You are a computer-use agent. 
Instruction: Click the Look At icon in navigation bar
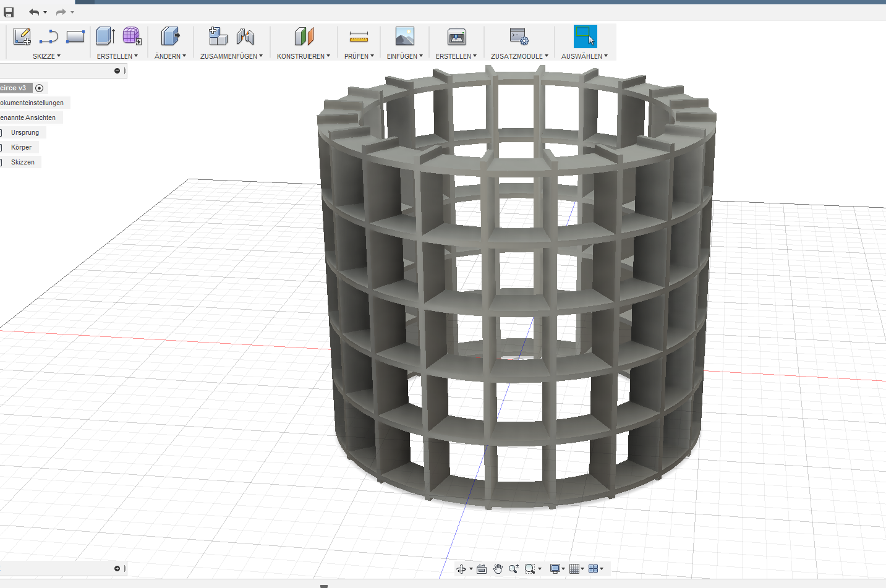482,569
